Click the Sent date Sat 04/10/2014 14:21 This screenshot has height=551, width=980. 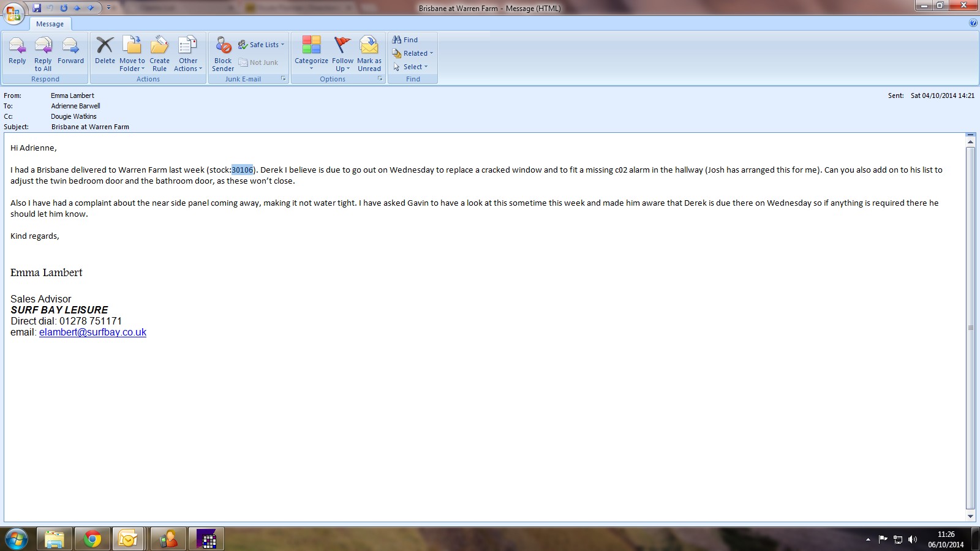tap(942, 96)
